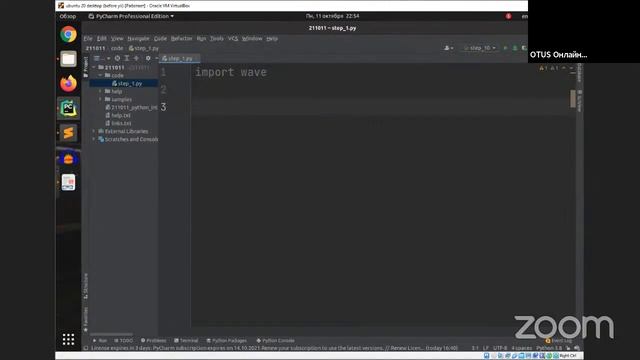Click the locate opened file icon in Project panel
The width and height of the screenshot is (640, 360).
pos(117,58)
